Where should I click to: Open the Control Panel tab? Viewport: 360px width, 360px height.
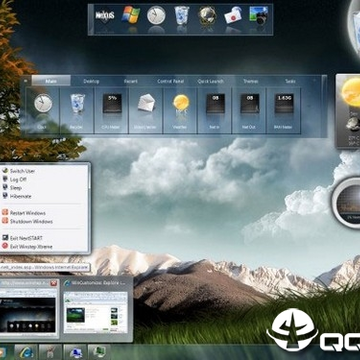tap(170, 81)
